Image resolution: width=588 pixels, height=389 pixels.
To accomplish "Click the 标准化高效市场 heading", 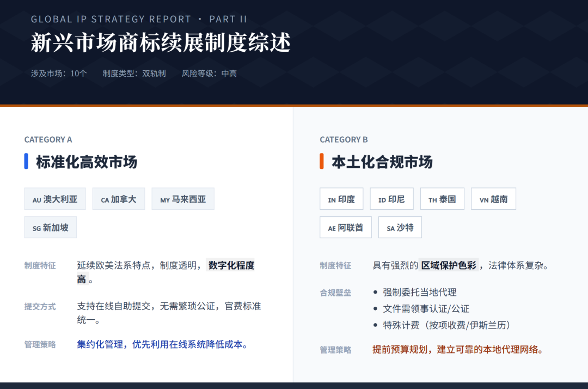I will (87, 162).
